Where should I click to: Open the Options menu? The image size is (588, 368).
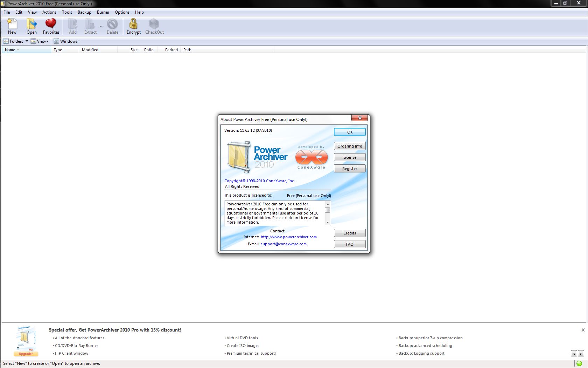122,12
